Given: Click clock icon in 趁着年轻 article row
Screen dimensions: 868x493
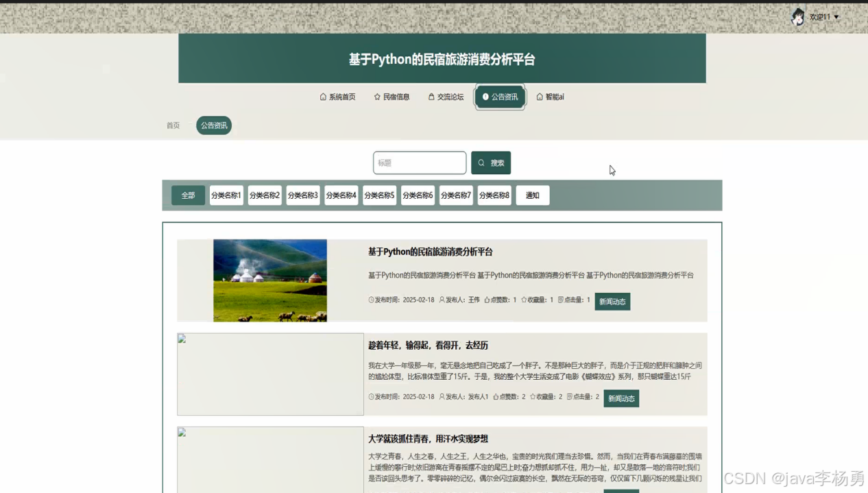Looking at the screenshot, I should 372,396.
